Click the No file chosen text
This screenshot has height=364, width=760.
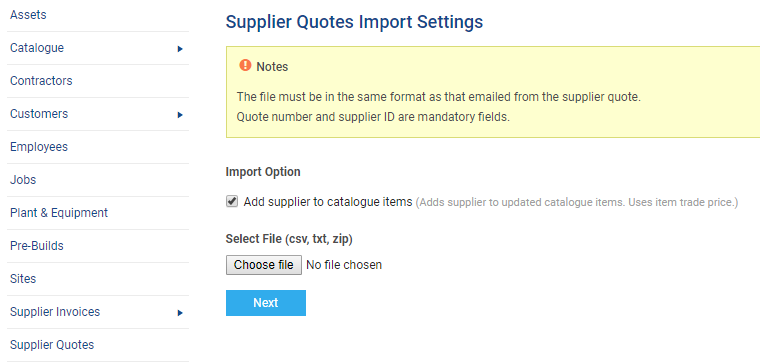coord(344,265)
